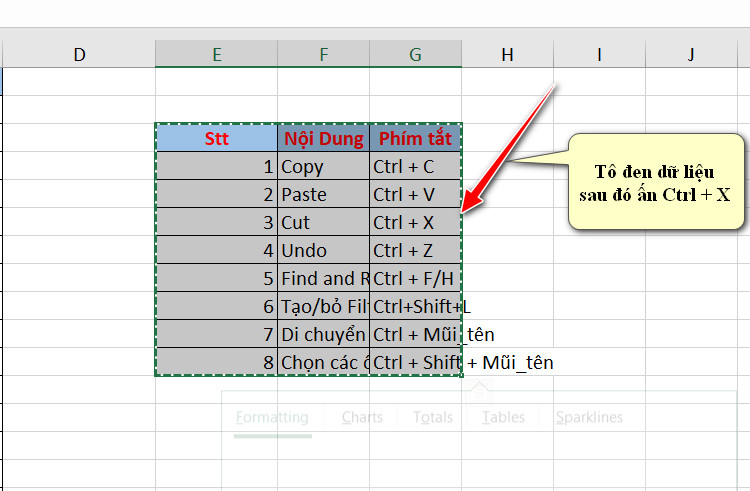The width and height of the screenshot is (750, 491).
Task: Select the cell with number 8
Action: click(217, 362)
